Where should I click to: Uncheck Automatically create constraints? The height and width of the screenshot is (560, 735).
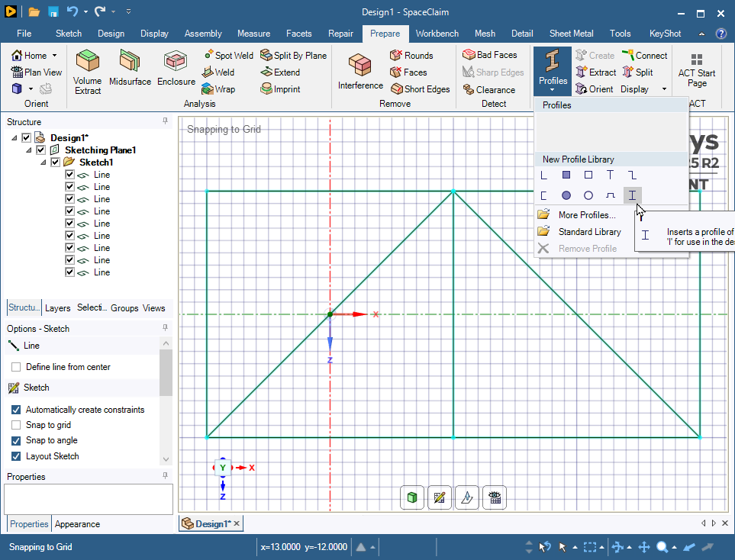coord(16,410)
